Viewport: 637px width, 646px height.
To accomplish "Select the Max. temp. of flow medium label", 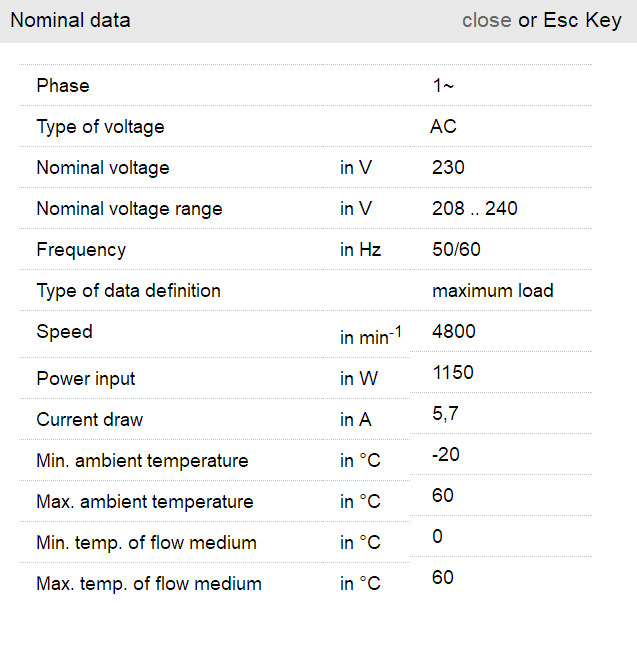I will [148, 584].
